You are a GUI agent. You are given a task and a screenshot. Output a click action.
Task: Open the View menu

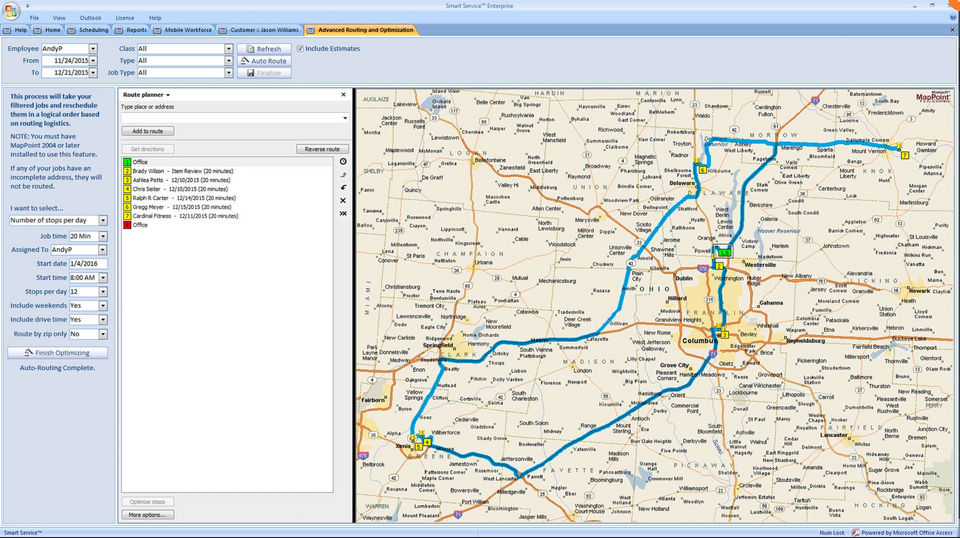[x=59, y=18]
